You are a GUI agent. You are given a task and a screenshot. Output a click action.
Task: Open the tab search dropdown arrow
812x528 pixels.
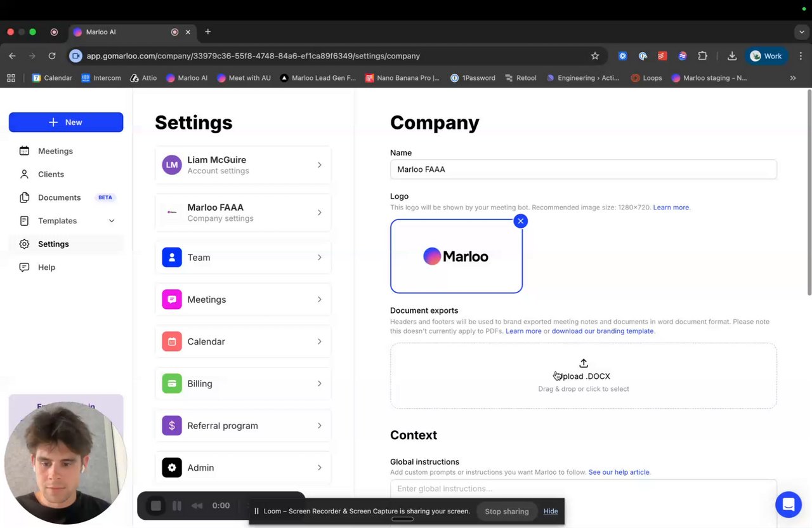[x=802, y=32]
